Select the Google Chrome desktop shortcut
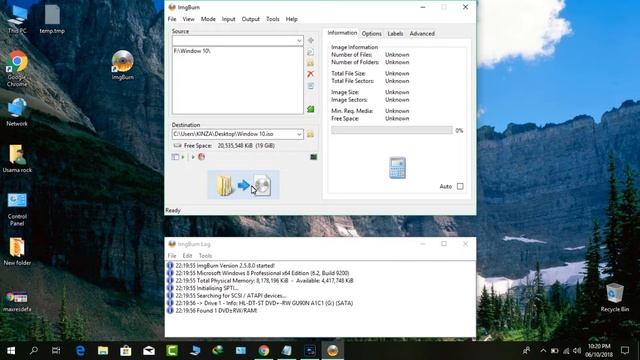Image resolution: width=640 pixels, height=360 pixels. pyautogui.click(x=17, y=69)
